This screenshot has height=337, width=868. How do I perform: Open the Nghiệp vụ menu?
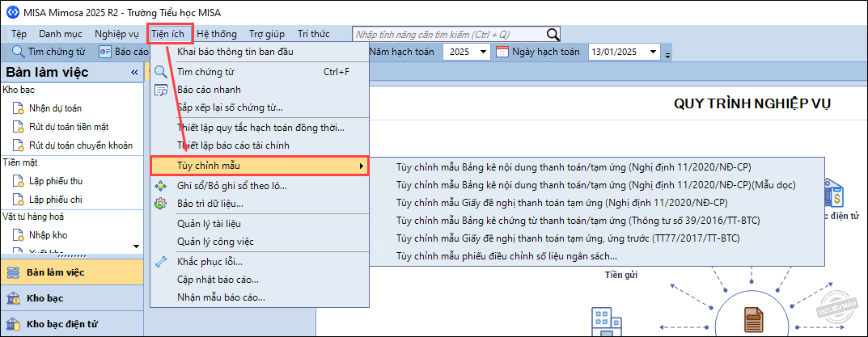click(x=116, y=34)
